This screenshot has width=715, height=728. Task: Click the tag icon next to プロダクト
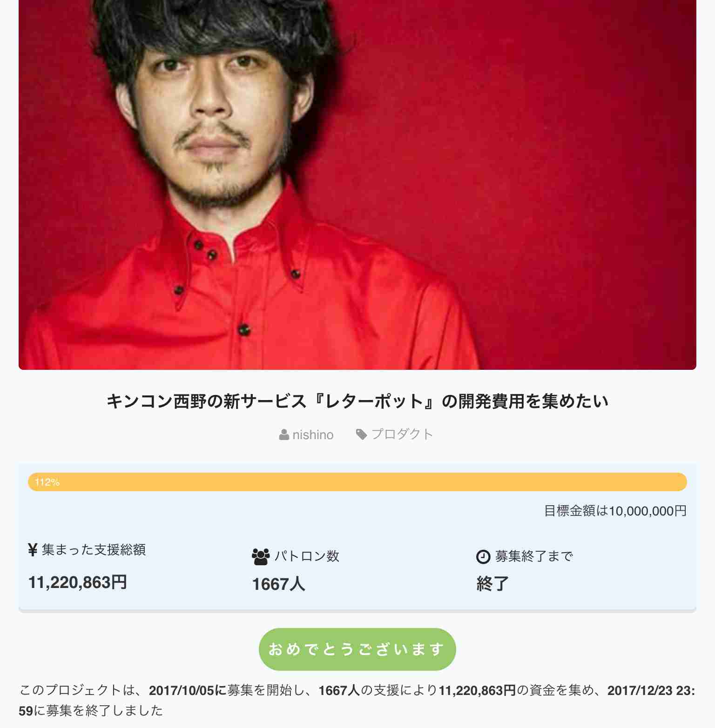(x=361, y=434)
